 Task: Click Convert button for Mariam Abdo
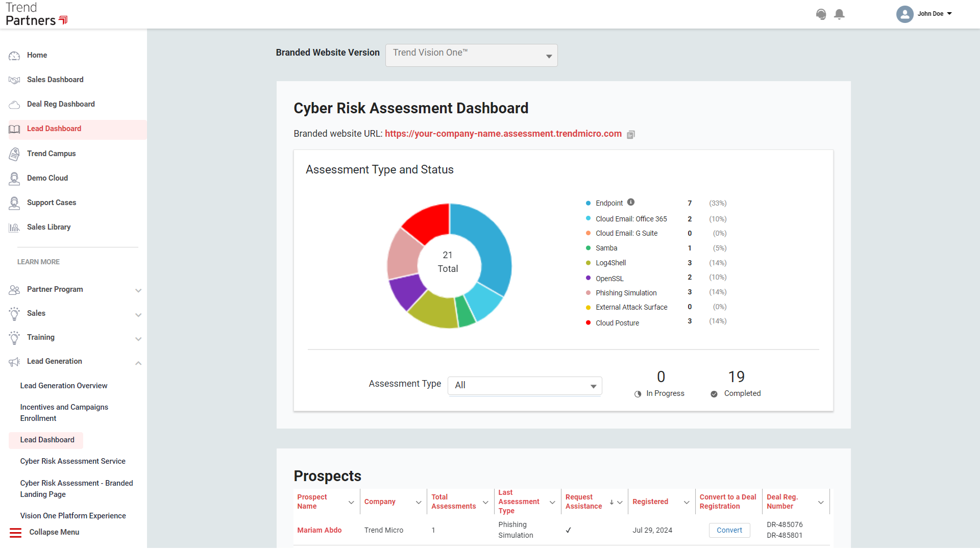coord(729,530)
